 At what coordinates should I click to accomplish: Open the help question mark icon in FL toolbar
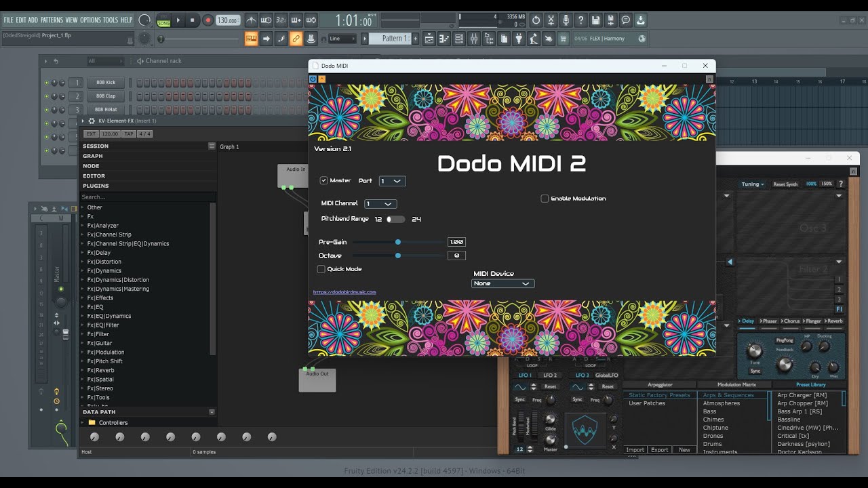click(580, 20)
